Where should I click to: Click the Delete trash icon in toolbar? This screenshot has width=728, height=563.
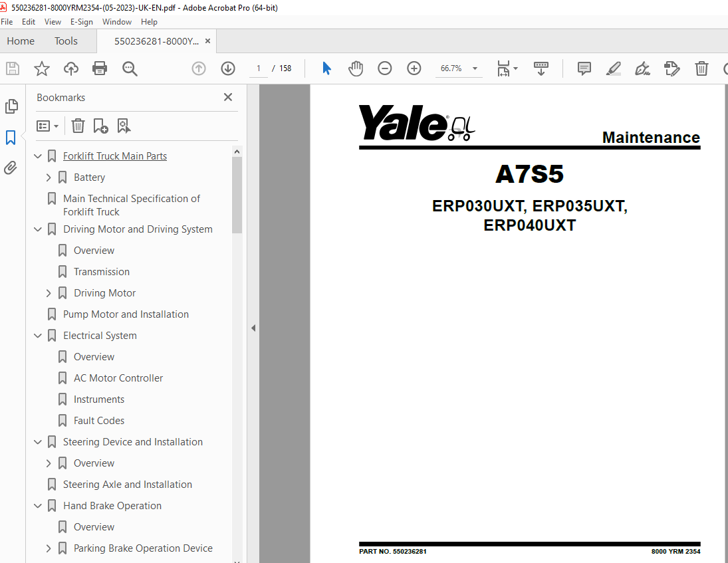pos(701,68)
